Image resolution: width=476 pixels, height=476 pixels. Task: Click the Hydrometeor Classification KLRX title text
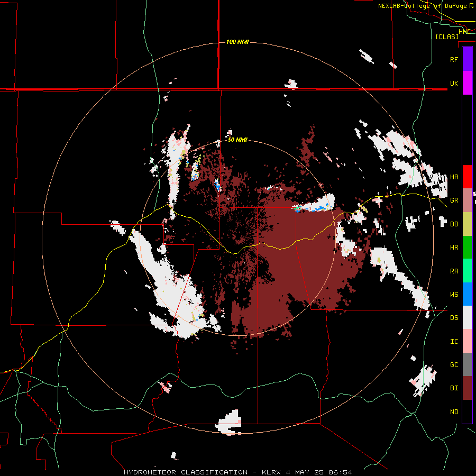point(238,472)
